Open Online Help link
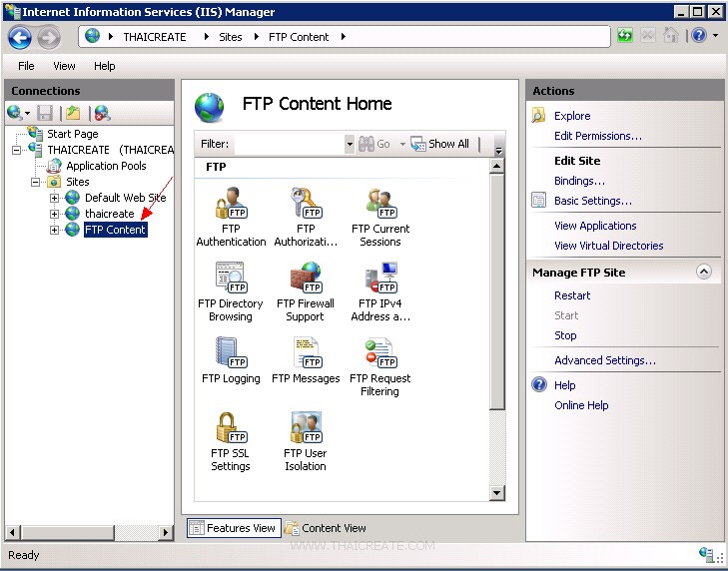The height and width of the screenshot is (571, 728). click(x=581, y=405)
